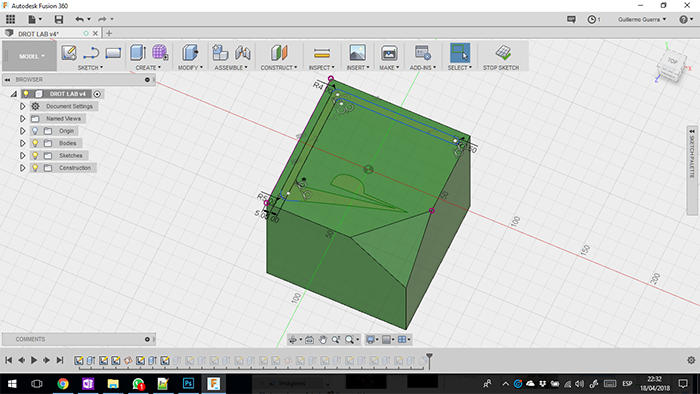700x394 pixels.
Task: Collapse the DROT LAB v4 root node
Action: (14, 94)
